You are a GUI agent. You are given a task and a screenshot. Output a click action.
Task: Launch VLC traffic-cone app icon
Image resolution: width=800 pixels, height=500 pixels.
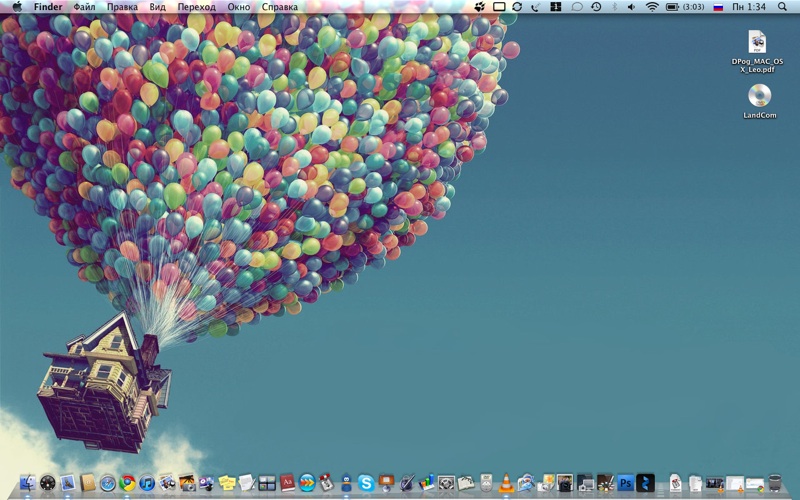pyautogui.click(x=506, y=483)
